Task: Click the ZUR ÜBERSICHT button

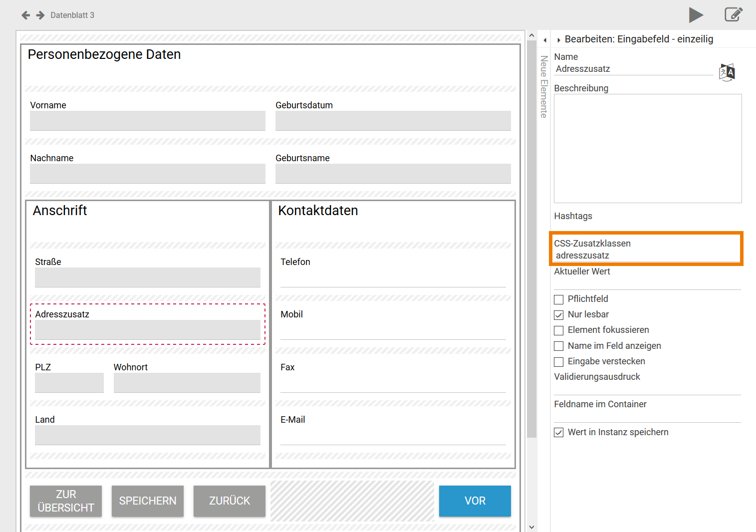Action: [x=66, y=501]
